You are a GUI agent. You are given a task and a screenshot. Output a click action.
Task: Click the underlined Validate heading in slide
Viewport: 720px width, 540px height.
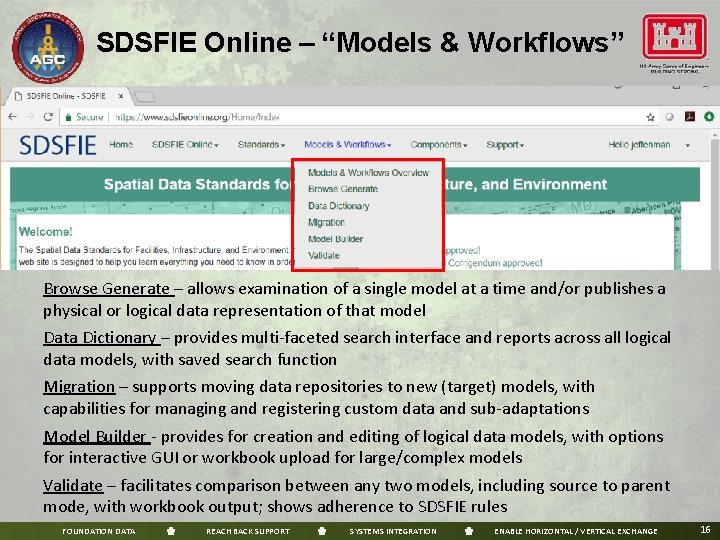click(x=73, y=485)
